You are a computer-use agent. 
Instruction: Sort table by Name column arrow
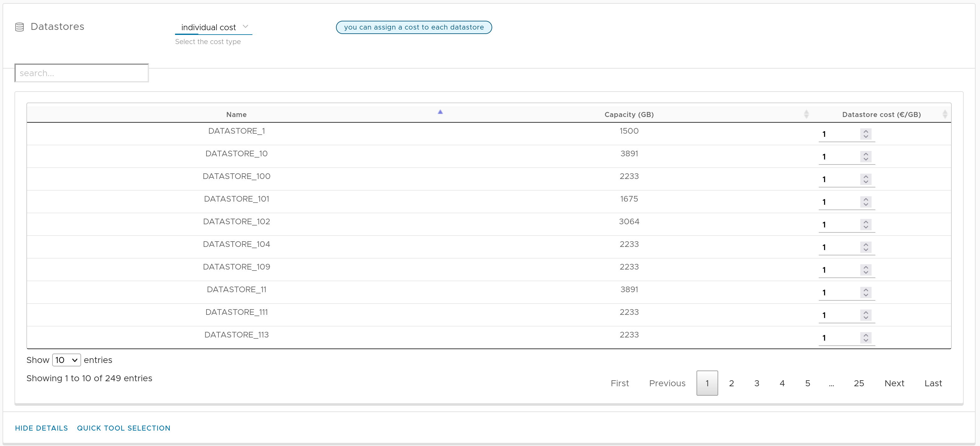[440, 112]
